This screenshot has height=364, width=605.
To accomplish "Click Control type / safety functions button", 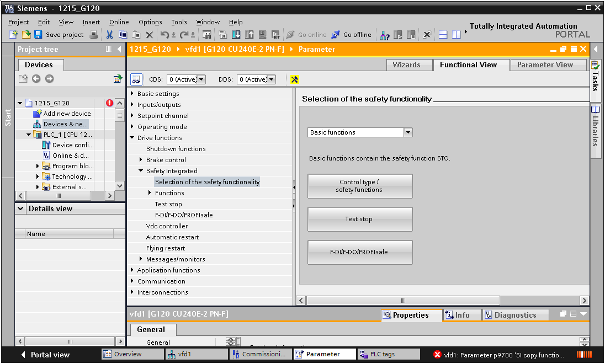I will click(359, 186).
